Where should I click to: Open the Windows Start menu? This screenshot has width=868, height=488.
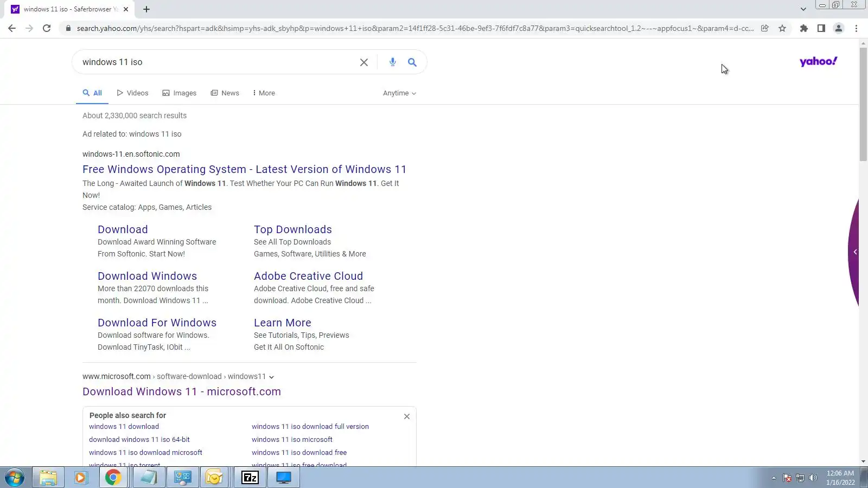[x=15, y=478]
